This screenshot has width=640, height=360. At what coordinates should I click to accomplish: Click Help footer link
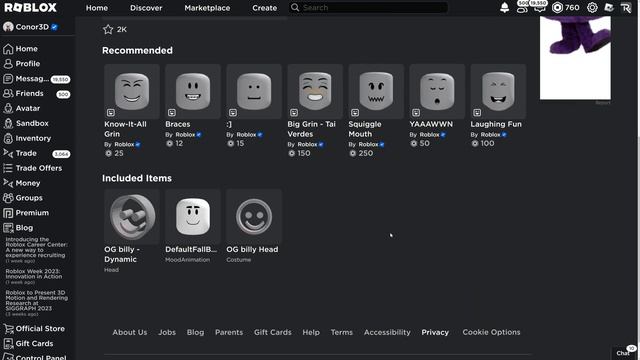coord(311,332)
